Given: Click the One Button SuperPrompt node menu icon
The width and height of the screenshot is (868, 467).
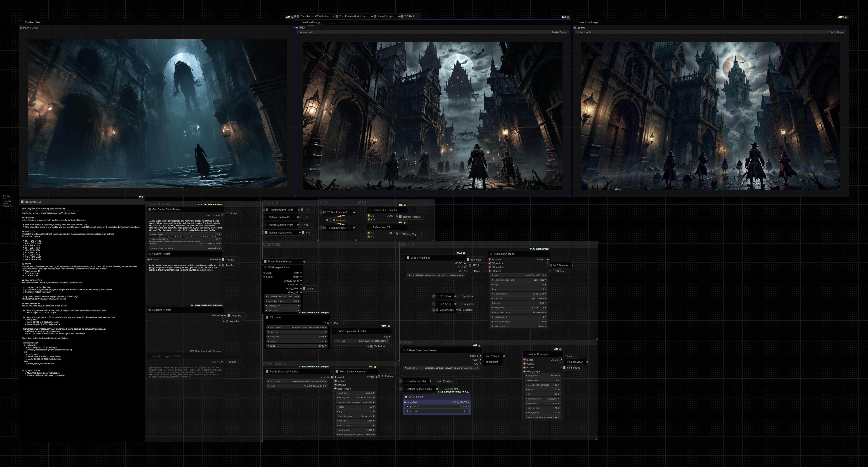Looking at the screenshot, I should (150, 209).
